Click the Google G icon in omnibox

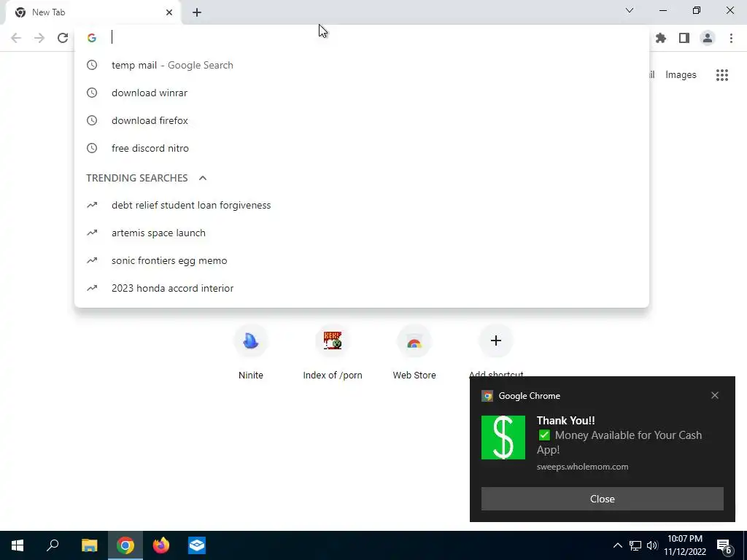92,38
